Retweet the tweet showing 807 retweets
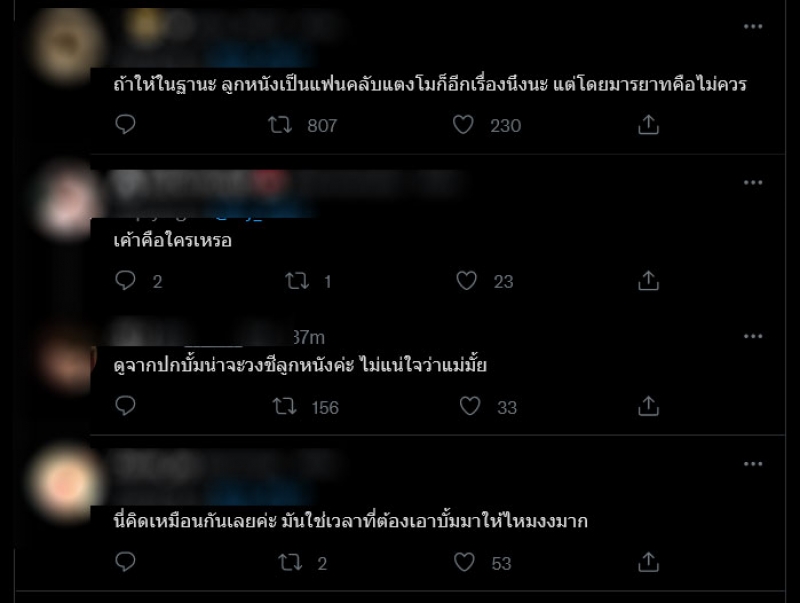This screenshot has width=800, height=603. [280, 124]
